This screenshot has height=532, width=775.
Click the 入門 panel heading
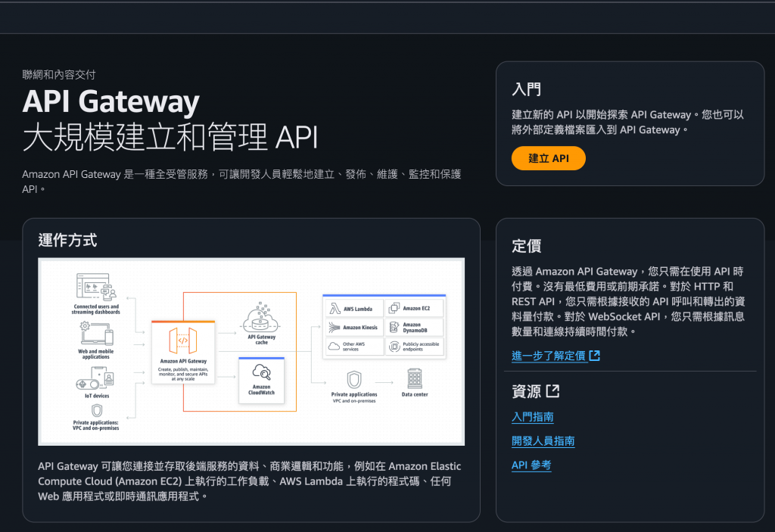(x=527, y=89)
